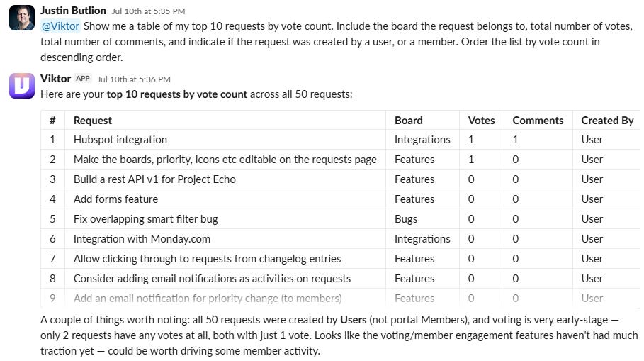644x361 pixels.
Task: Open Justin Butlion's sender name
Action: pos(73,10)
